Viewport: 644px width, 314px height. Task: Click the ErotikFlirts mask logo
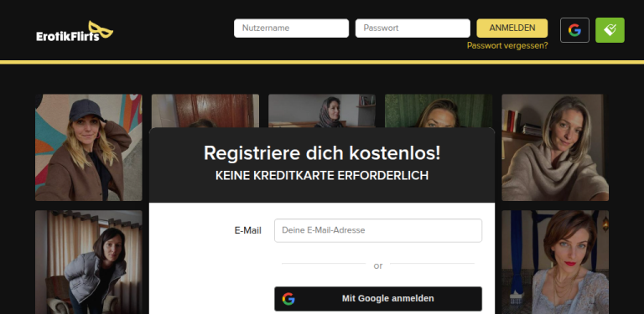[75, 32]
